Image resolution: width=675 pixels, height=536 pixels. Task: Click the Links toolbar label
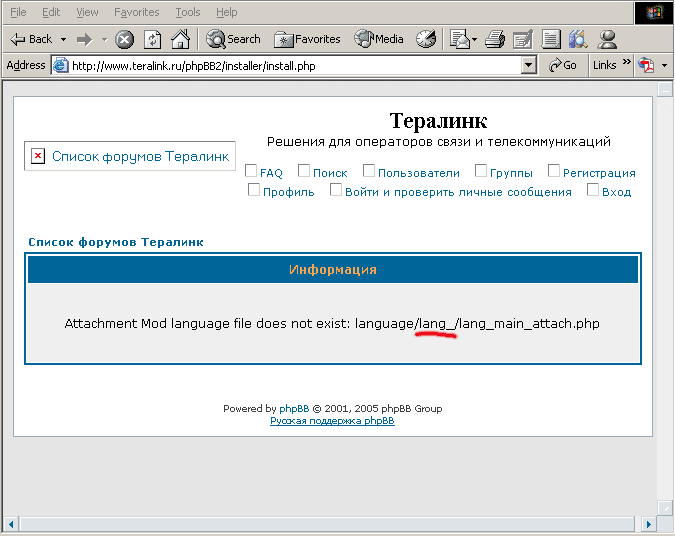point(604,65)
